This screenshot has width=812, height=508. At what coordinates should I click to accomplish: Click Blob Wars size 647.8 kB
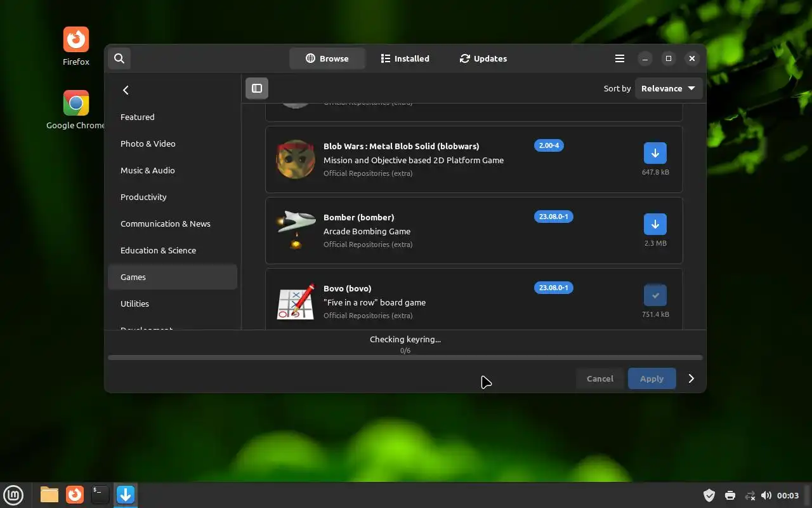pos(655,172)
